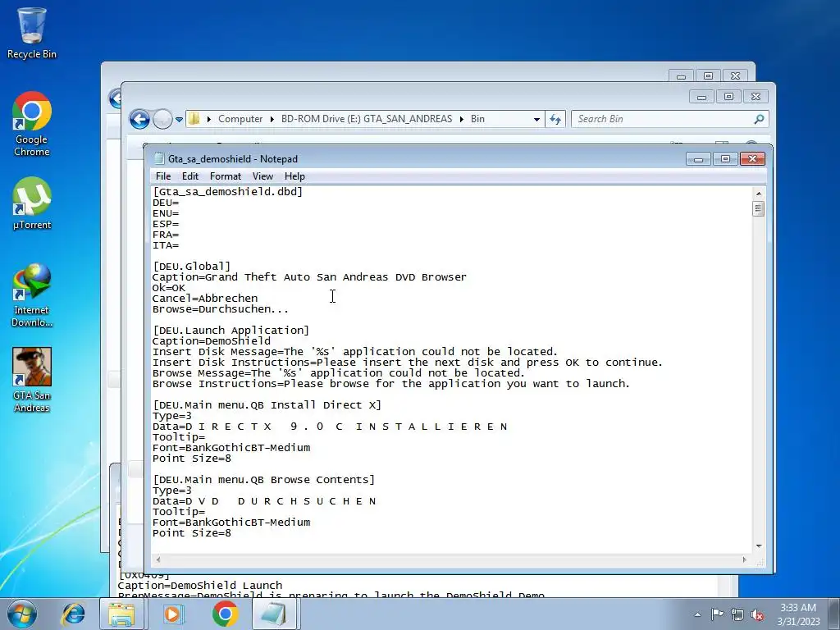The width and height of the screenshot is (840, 630).
Task: Expand arrow after BD-ROM Drive breadcrumb
Action: tap(461, 119)
